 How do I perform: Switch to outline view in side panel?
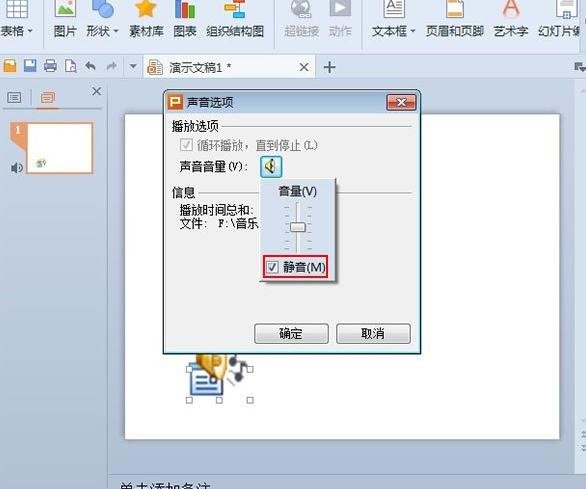coord(14,98)
